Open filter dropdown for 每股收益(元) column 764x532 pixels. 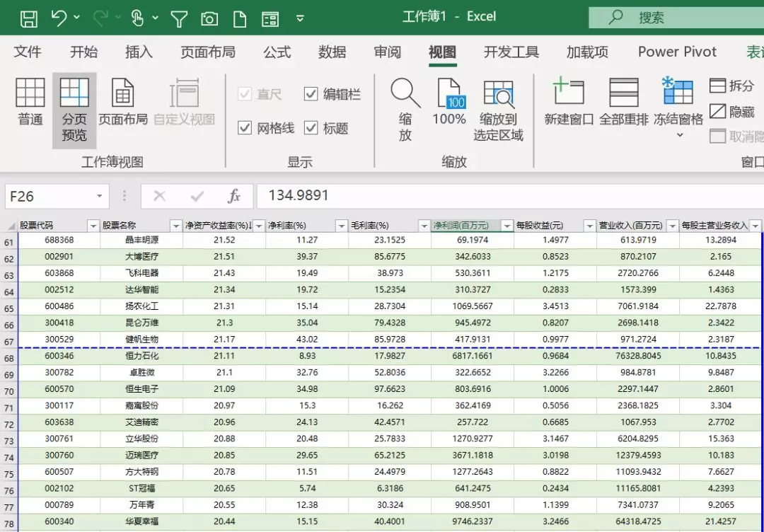[x=589, y=226]
